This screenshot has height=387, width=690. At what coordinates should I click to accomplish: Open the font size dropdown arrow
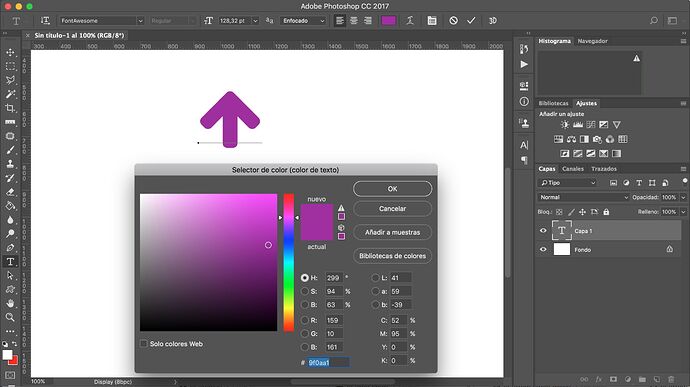[x=255, y=21]
